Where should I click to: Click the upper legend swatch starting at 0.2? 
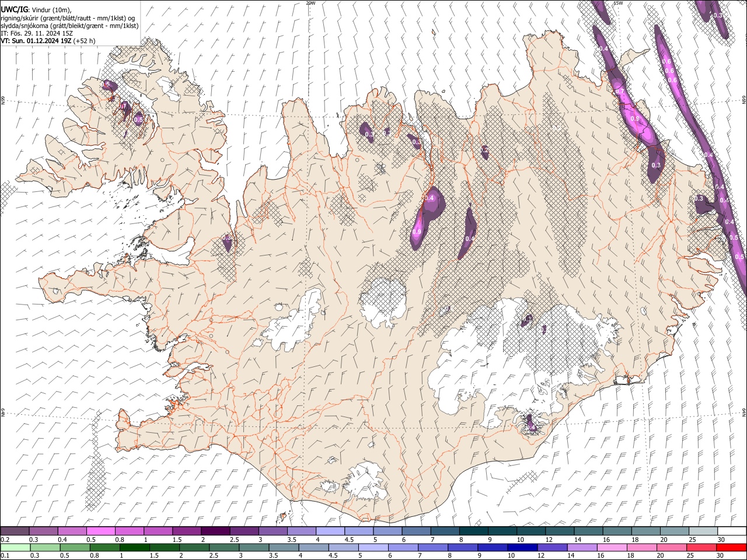coord(15,531)
